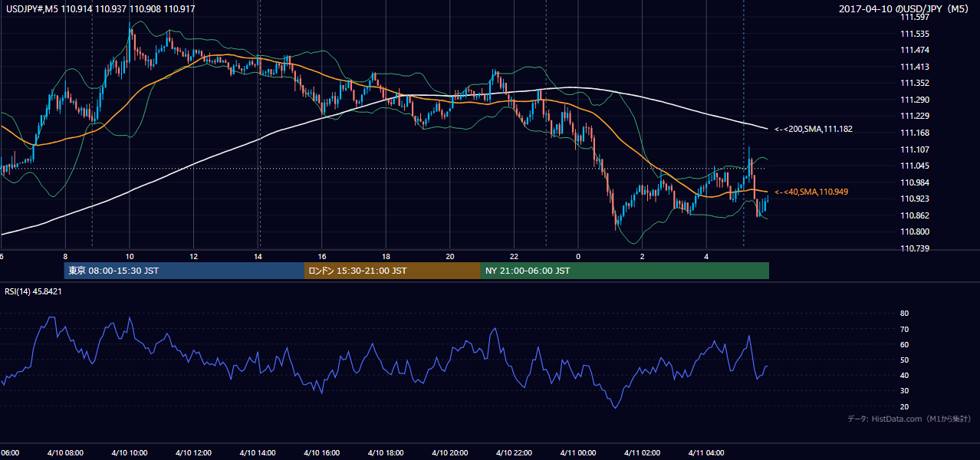Click RSI scale value 50
This screenshot has width=980, height=460.
(904, 360)
